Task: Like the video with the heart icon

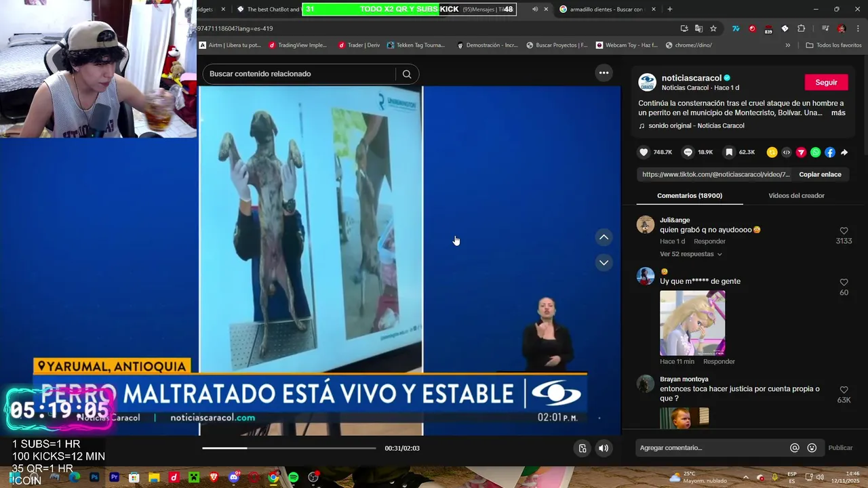Action: click(x=644, y=152)
